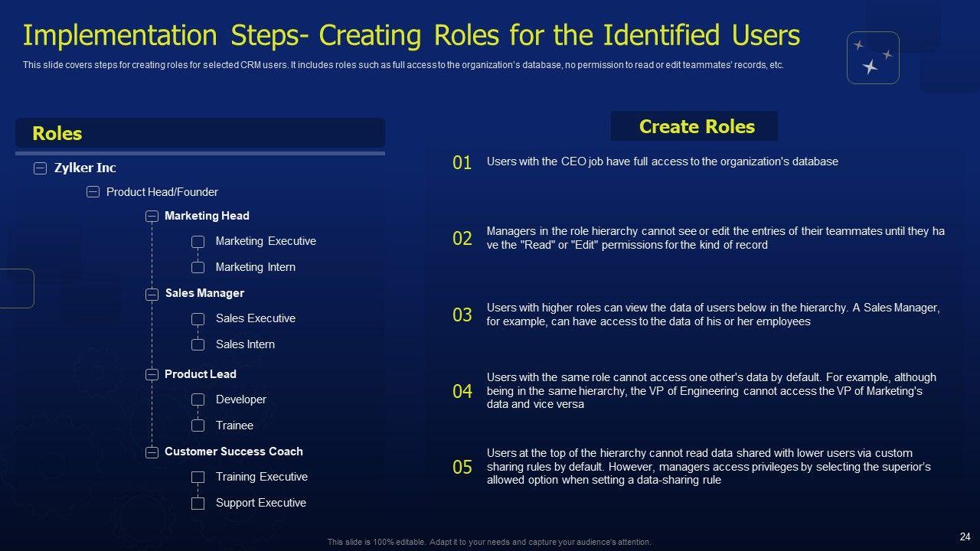Tick the Sales Intern checkbox
This screenshot has height=551, width=980.
[198, 345]
